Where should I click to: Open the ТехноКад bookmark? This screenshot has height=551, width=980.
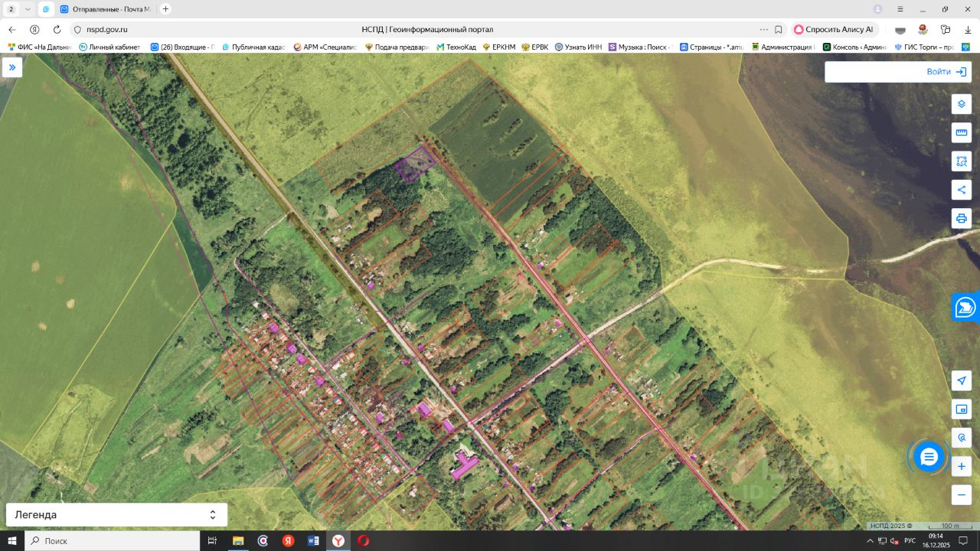coord(456,47)
